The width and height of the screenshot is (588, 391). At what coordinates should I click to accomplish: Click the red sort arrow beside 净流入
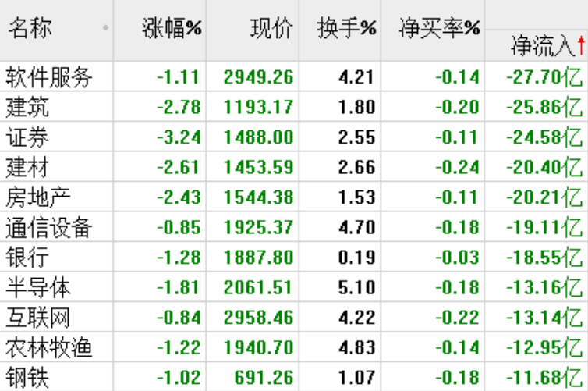(x=581, y=45)
